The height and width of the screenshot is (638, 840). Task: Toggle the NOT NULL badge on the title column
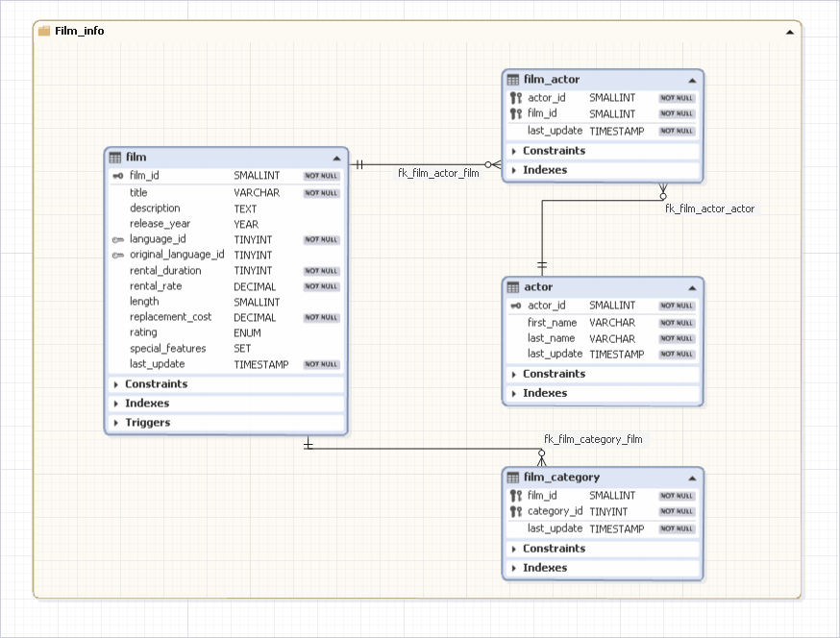click(x=320, y=192)
